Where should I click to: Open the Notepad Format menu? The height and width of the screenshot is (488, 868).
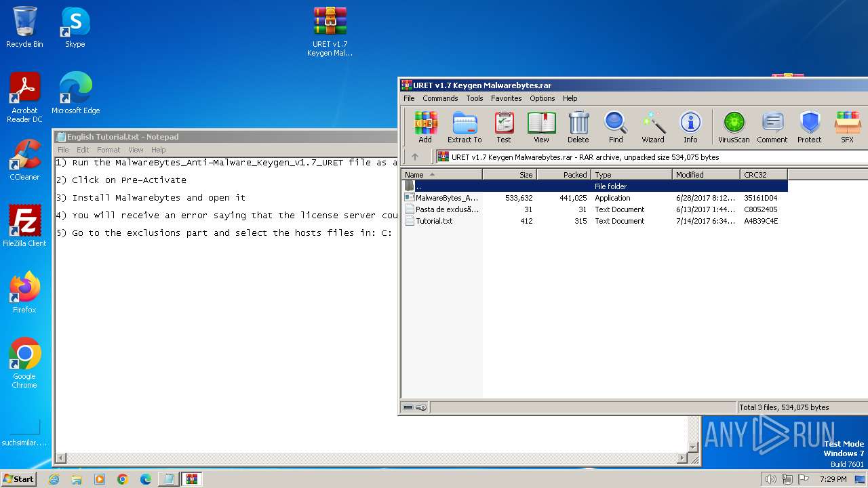click(108, 150)
